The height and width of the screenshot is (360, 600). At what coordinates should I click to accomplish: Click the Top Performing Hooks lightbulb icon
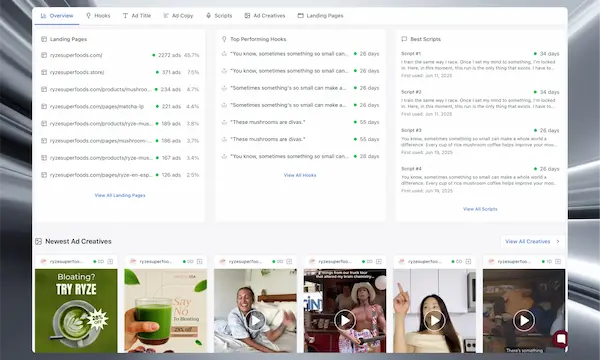tap(224, 39)
